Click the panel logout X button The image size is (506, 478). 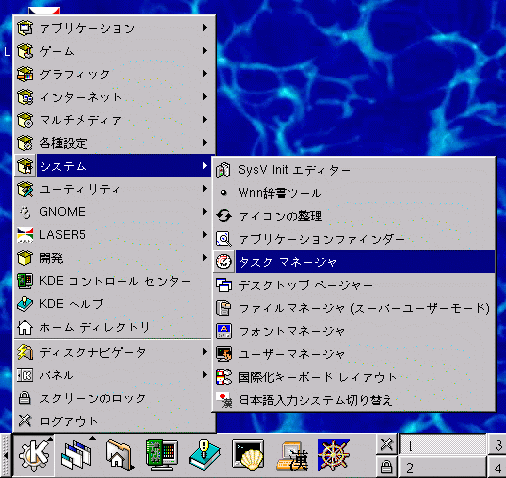[387, 444]
